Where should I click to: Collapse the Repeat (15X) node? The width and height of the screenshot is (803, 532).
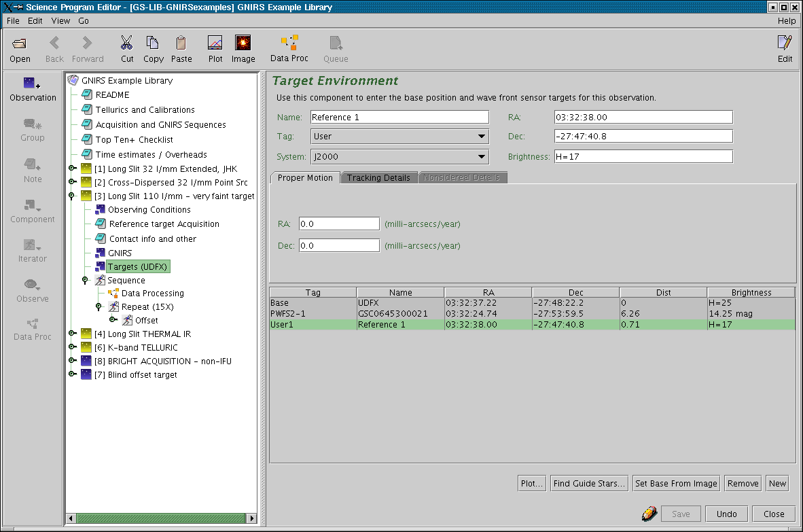tap(99, 306)
